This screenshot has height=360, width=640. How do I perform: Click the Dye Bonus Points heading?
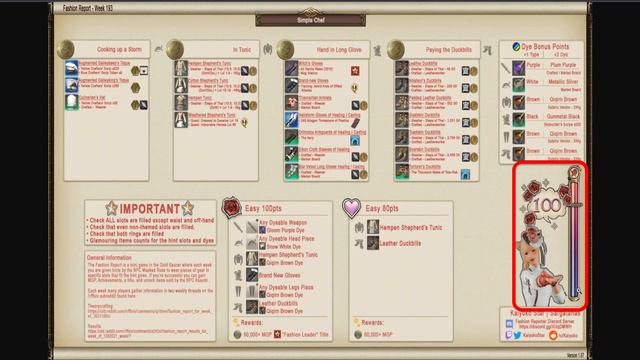click(545, 47)
